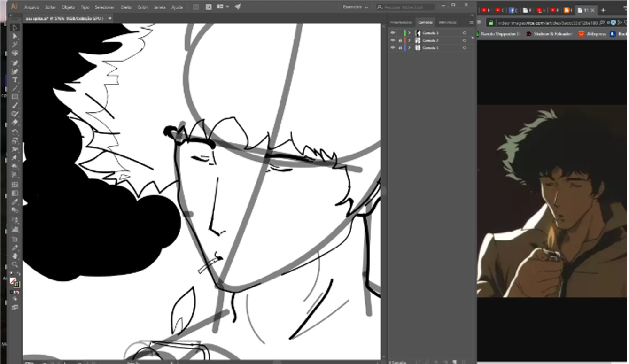The image size is (629, 364).
Task: Open the Selecionar menu
Action: (104, 8)
